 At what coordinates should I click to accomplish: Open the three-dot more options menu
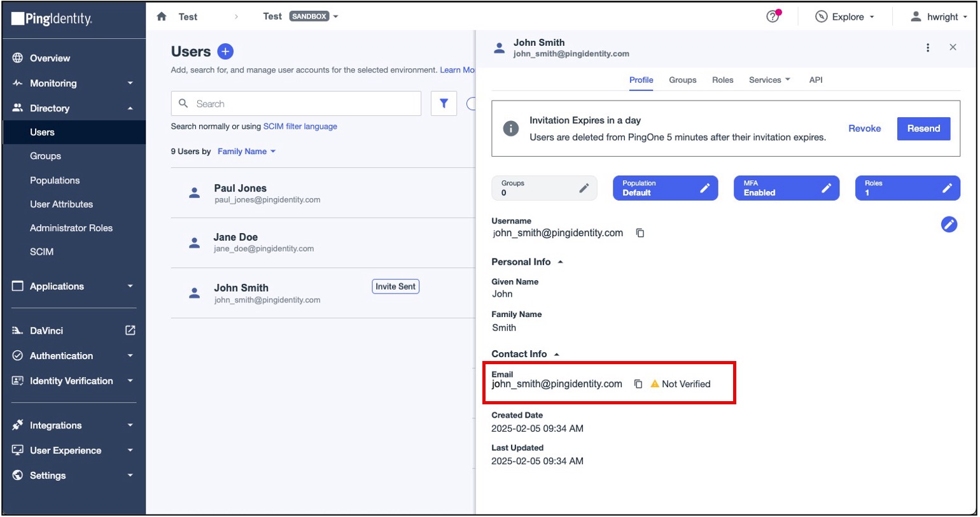[x=928, y=47]
